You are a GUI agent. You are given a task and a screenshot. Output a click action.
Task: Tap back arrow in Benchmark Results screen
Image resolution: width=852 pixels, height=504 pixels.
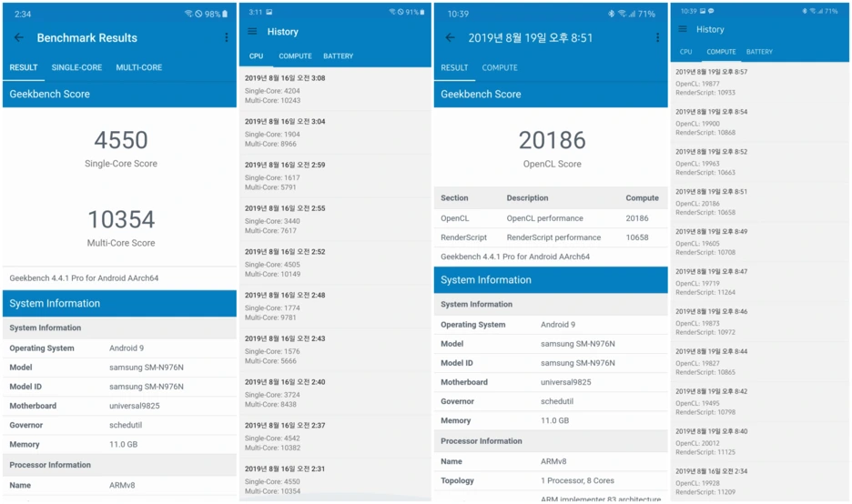click(18, 37)
